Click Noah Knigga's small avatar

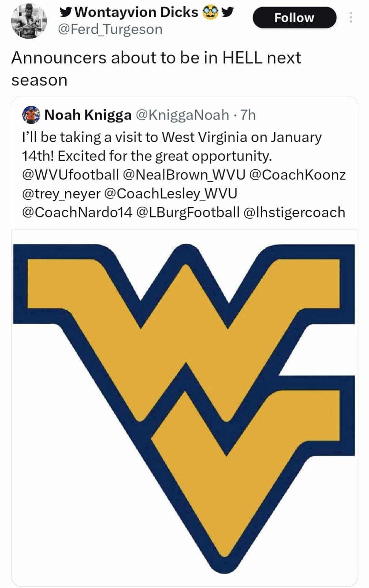tap(31, 115)
